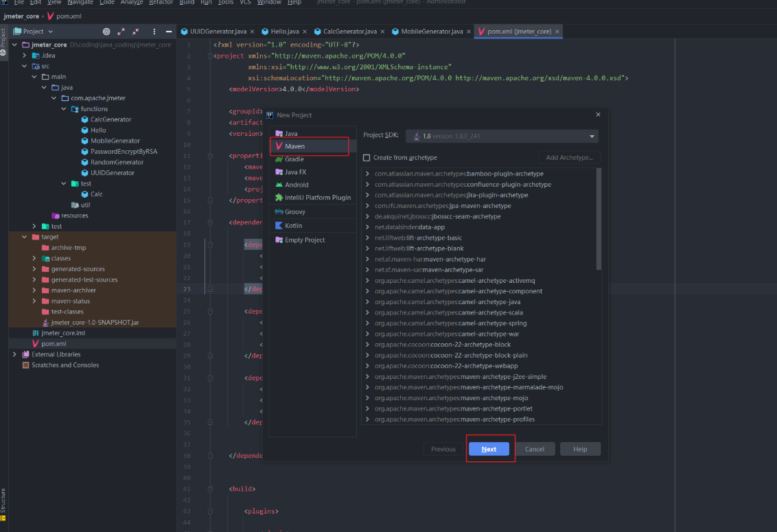Click the expand all icon in Project panel

click(121, 32)
